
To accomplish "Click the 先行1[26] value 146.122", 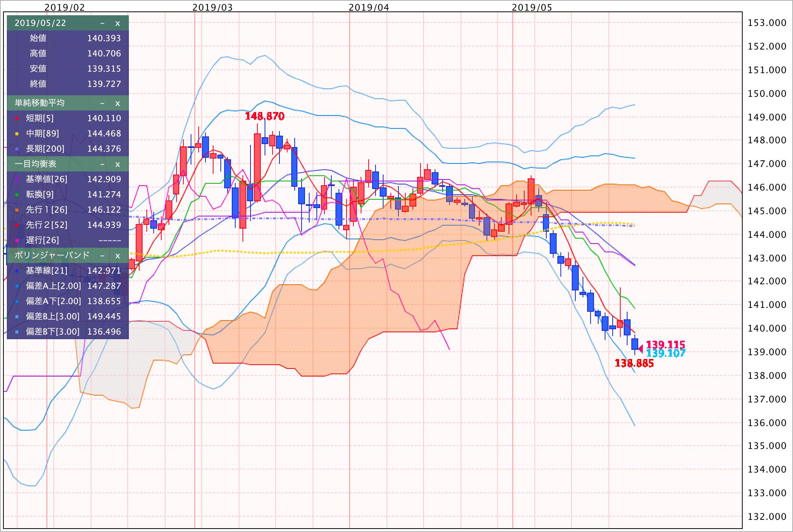I will pyautogui.click(x=104, y=210).
